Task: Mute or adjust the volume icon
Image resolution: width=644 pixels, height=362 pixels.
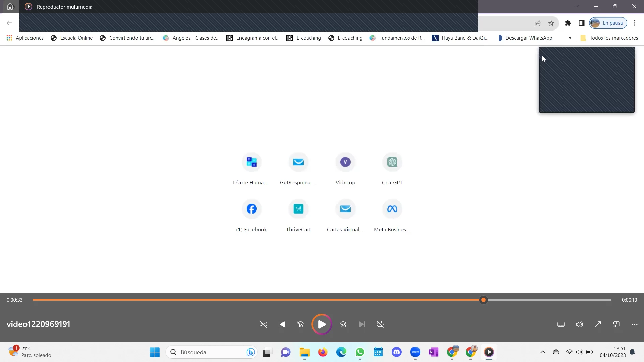Action: coord(579,324)
